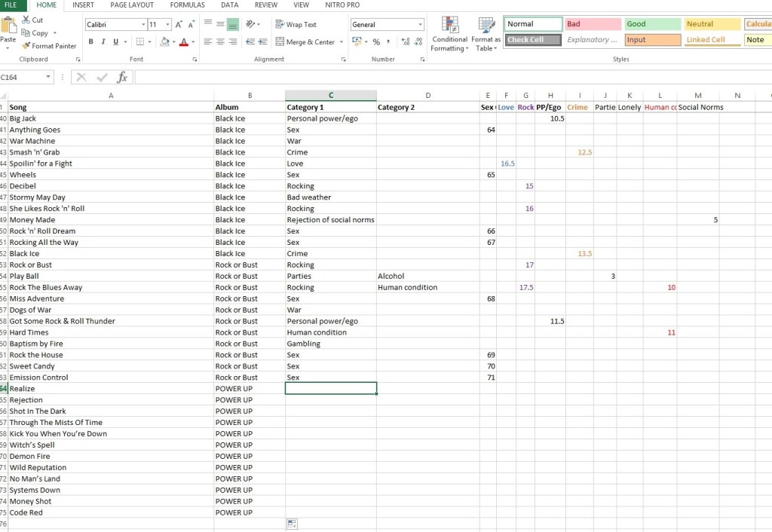Select the cell containing Rejection of social norms
The width and height of the screenshot is (772, 532).
(x=330, y=220)
